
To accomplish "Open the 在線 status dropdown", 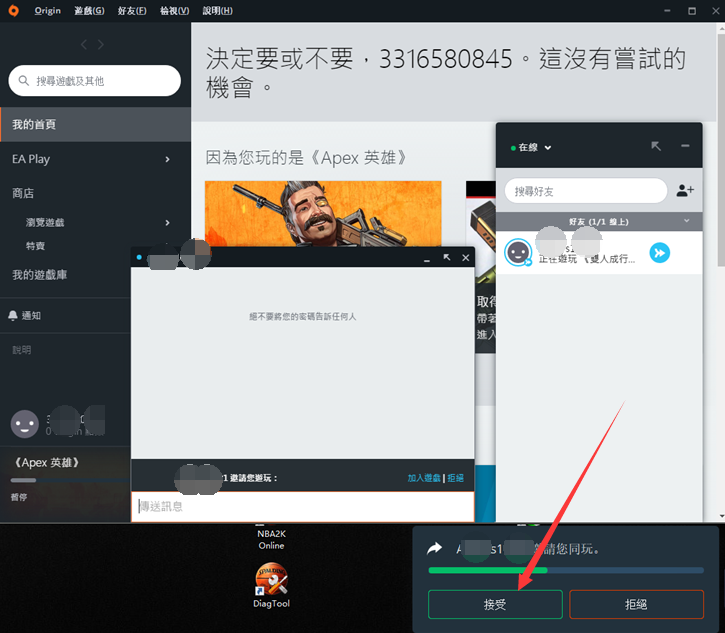I will [x=531, y=147].
